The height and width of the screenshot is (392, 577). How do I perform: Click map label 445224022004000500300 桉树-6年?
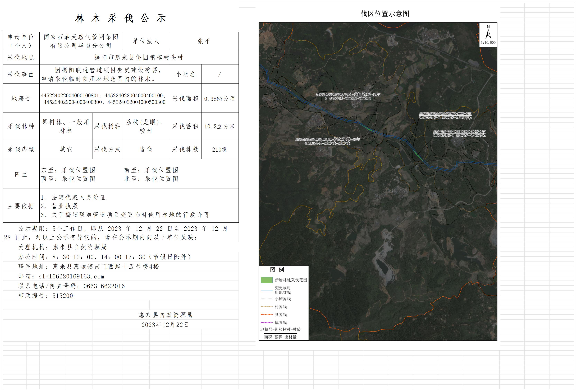coord(459,132)
